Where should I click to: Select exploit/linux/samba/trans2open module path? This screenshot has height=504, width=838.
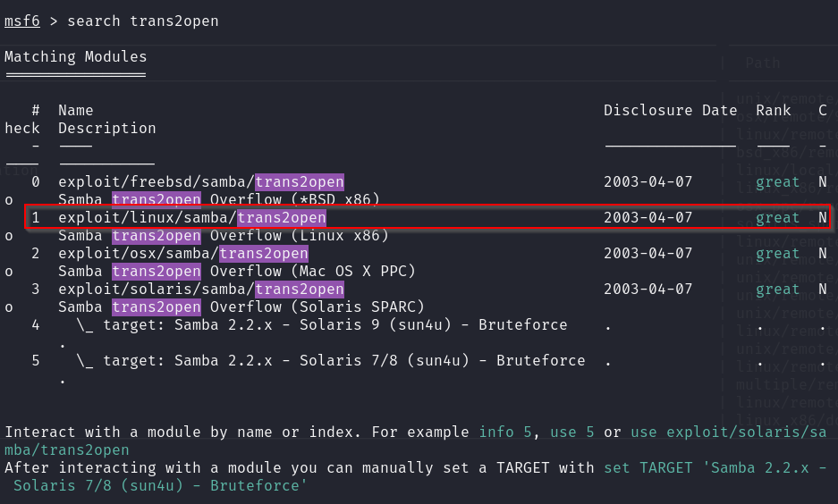tap(192, 218)
